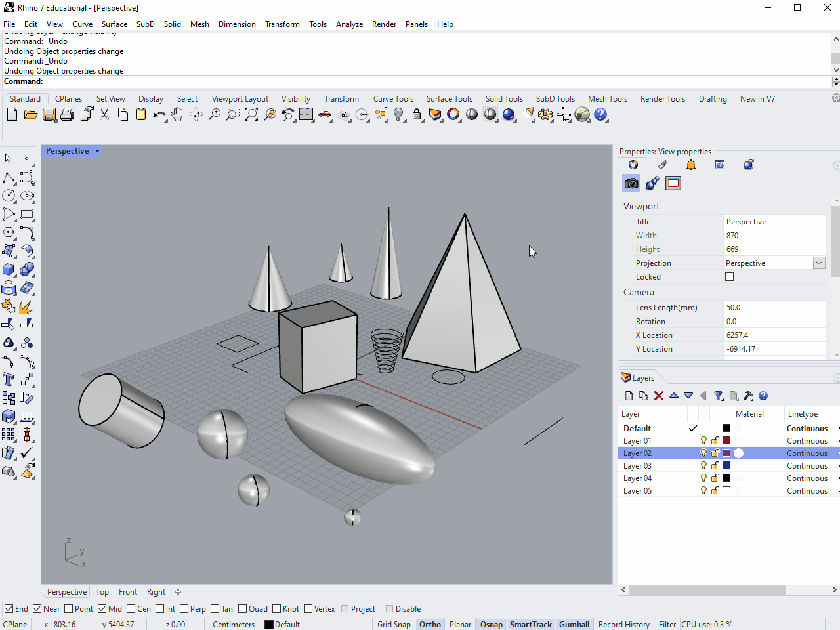The height and width of the screenshot is (630, 840).
Task: Click the Paste clipboard icon
Action: tap(141, 114)
